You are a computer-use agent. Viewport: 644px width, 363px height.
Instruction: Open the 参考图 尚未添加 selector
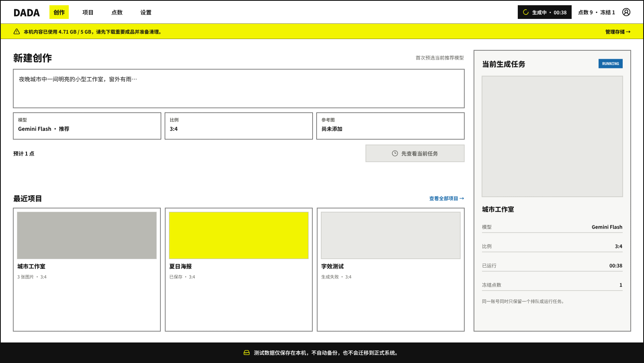pos(390,126)
